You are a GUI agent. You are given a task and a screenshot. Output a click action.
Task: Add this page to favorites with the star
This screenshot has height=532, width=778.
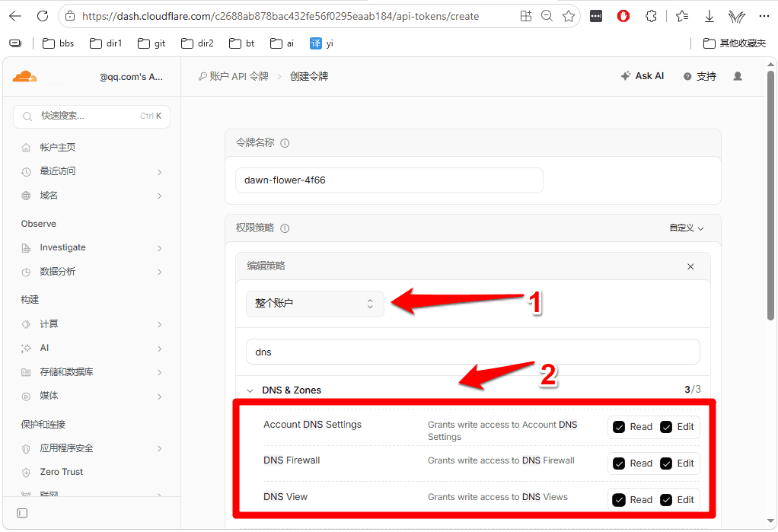click(x=569, y=17)
